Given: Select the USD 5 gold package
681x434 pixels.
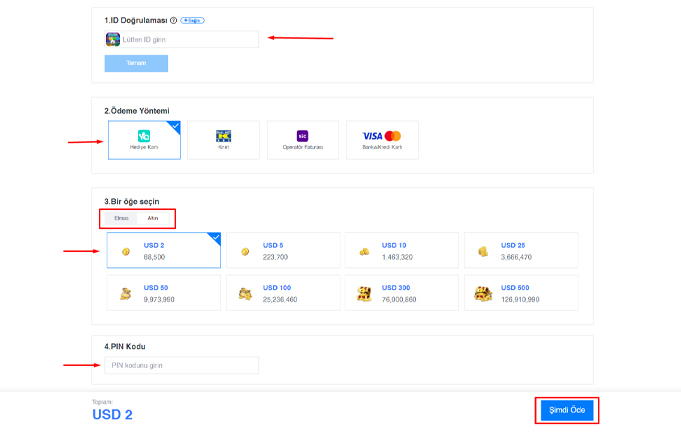Looking at the screenshot, I should tap(282, 250).
